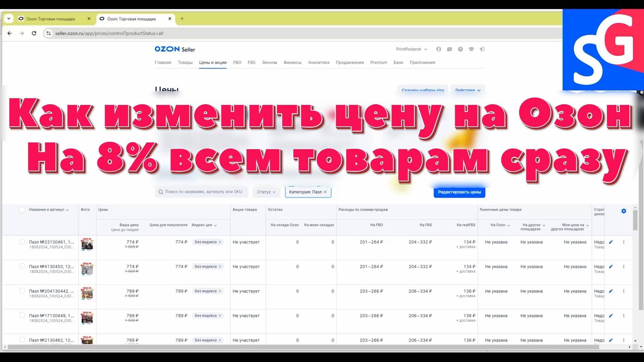Go to Аналитика menu section

point(318,63)
